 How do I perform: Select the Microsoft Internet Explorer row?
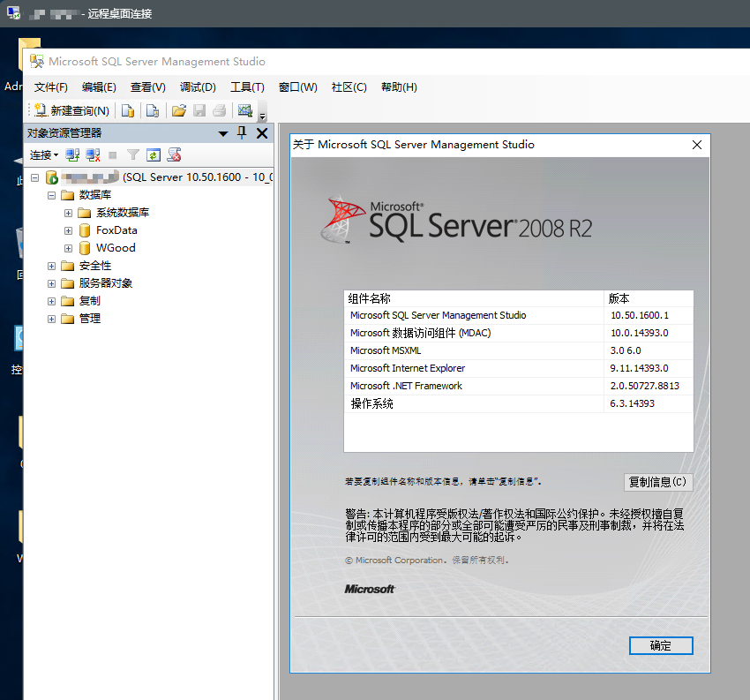click(x=519, y=368)
